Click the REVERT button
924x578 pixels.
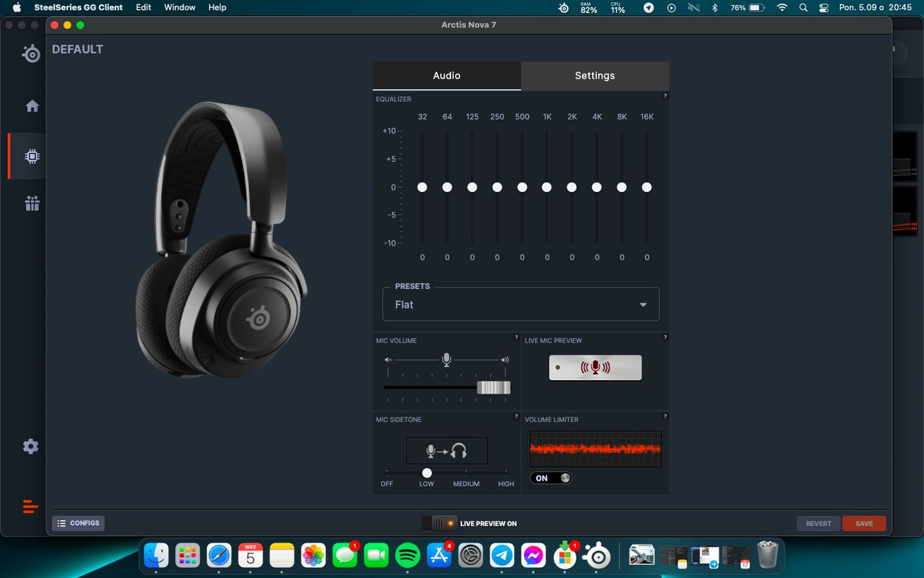tap(819, 524)
